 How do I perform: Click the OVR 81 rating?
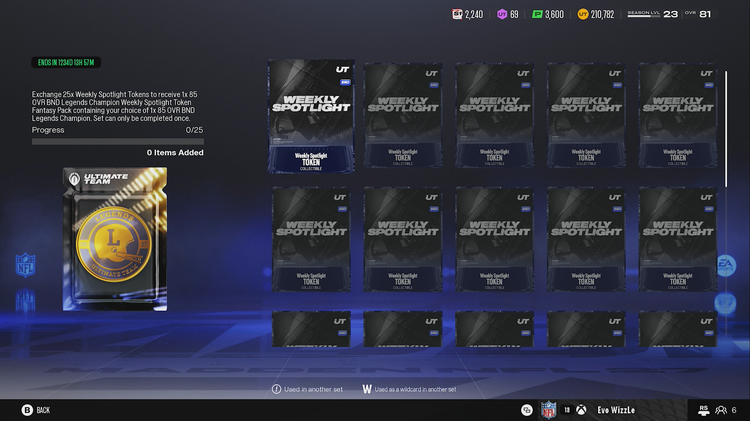click(x=698, y=14)
